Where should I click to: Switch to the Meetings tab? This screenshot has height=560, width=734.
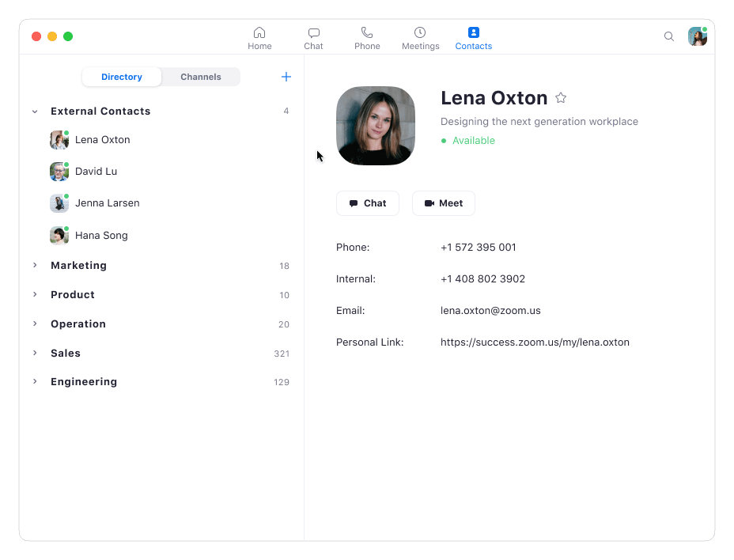(x=420, y=39)
